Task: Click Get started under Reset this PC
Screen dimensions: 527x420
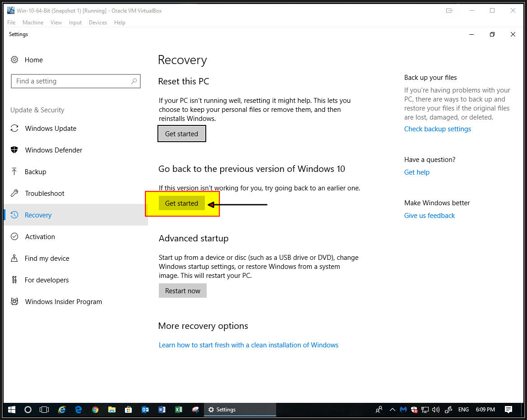Action: click(x=182, y=134)
